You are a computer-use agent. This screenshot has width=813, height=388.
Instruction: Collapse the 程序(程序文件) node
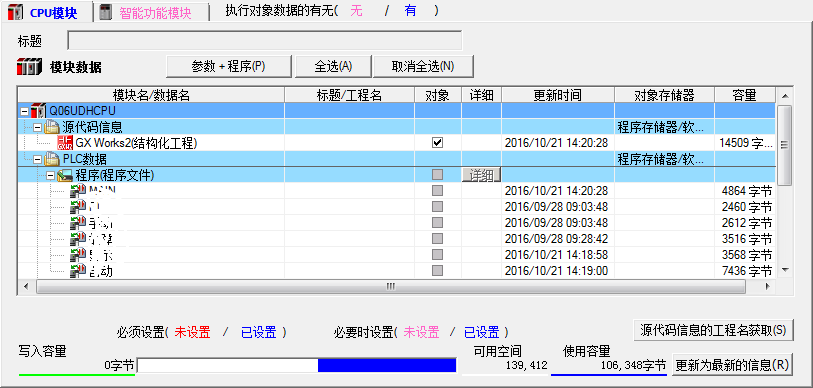50,175
